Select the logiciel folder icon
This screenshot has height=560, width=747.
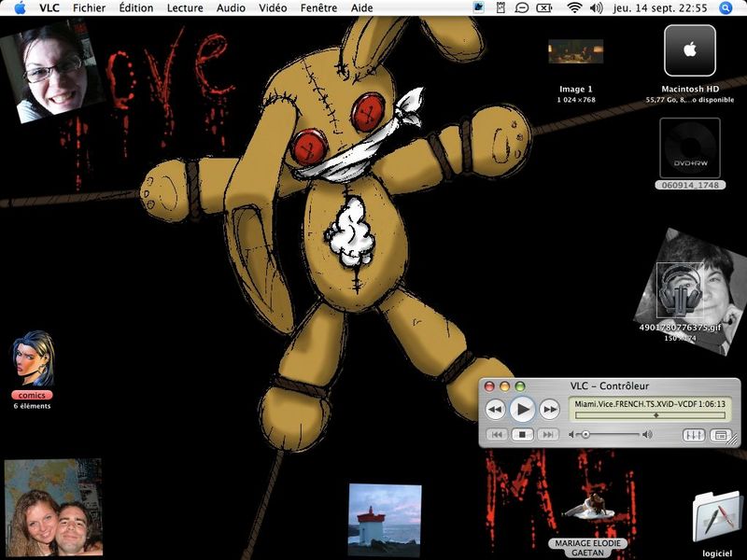pyautogui.click(x=717, y=518)
